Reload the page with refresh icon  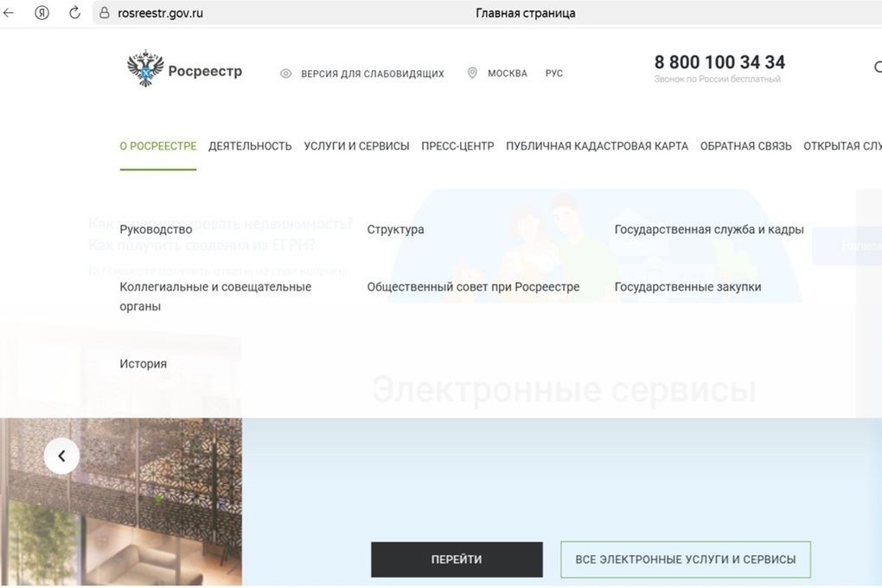(x=75, y=13)
